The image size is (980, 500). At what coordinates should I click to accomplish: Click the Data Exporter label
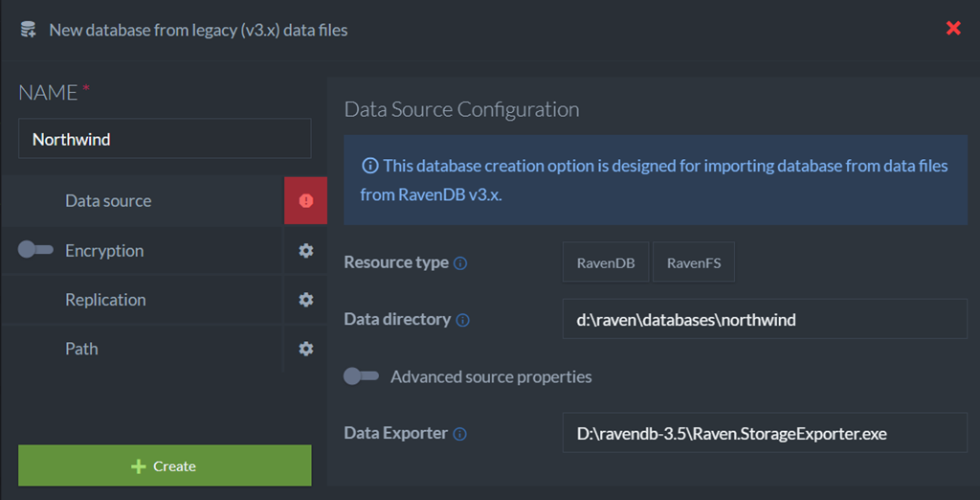[x=395, y=432]
